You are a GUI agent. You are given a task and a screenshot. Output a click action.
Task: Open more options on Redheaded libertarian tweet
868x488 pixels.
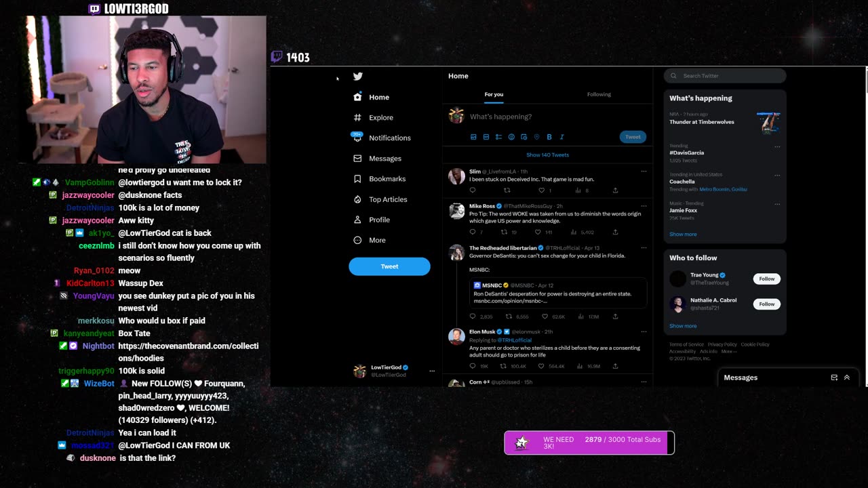click(644, 248)
